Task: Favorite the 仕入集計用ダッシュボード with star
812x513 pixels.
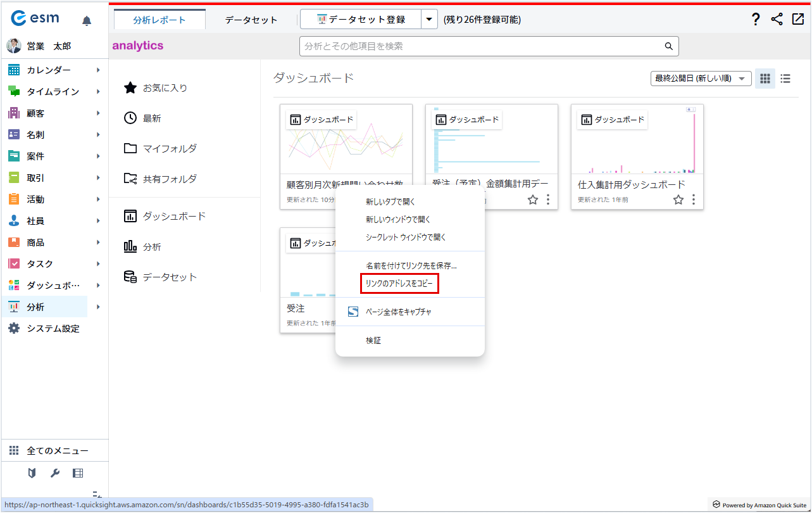Action: pyautogui.click(x=678, y=199)
